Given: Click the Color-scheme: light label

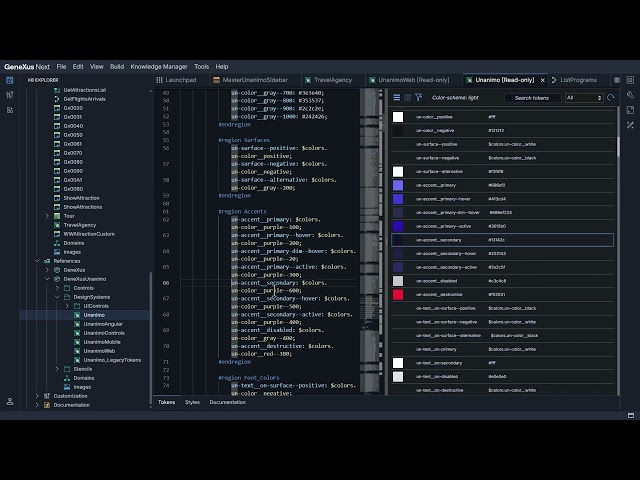Looking at the screenshot, I should (x=455, y=98).
